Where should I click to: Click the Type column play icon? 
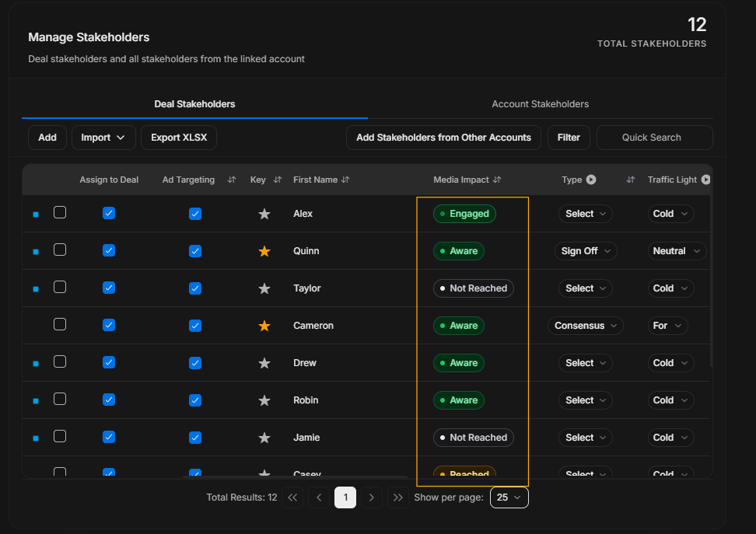[591, 180]
